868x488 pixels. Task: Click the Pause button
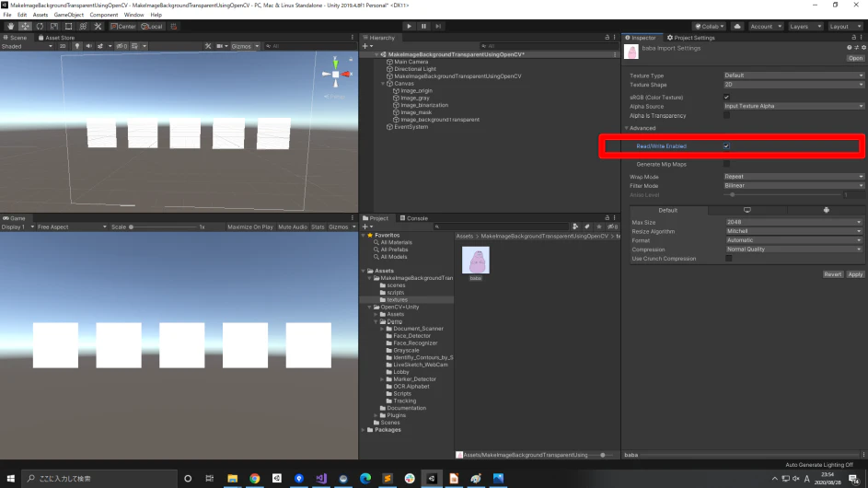(423, 26)
